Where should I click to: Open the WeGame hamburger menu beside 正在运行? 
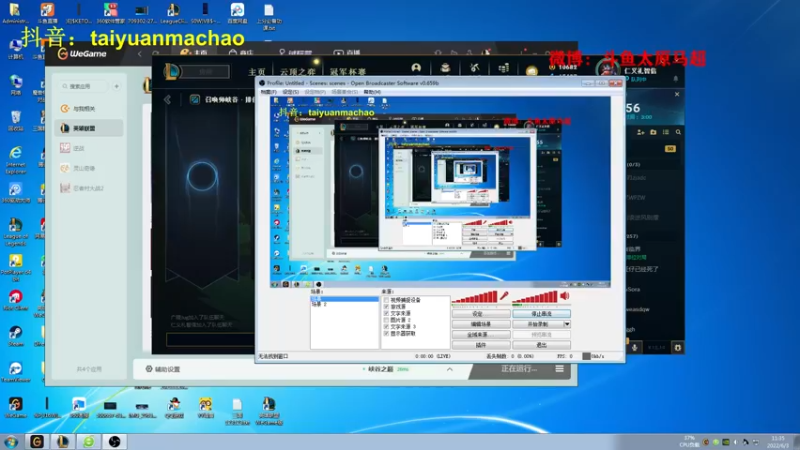[560, 369]
